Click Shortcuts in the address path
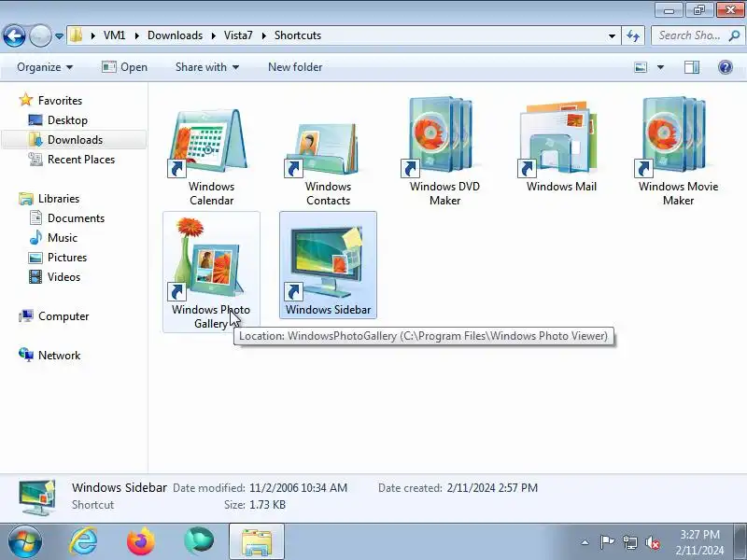This screenshot has height=560, width=747. tap(298, 35)
